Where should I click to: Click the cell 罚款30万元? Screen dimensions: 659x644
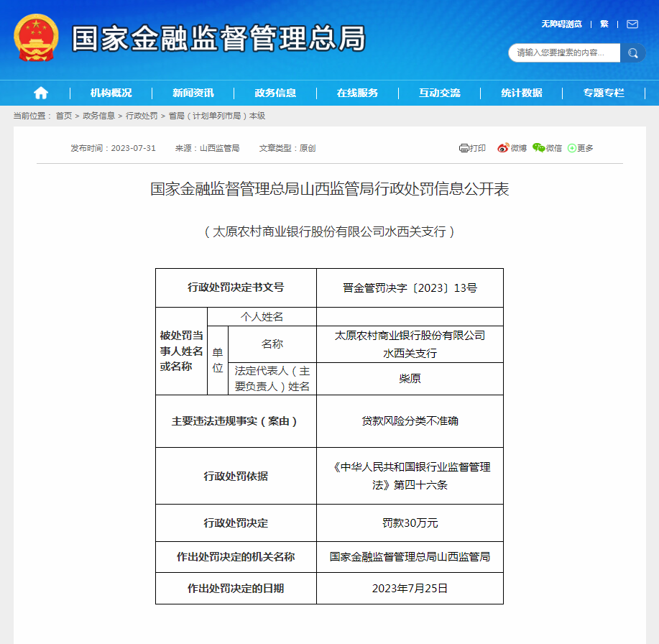tap(410, 523)
